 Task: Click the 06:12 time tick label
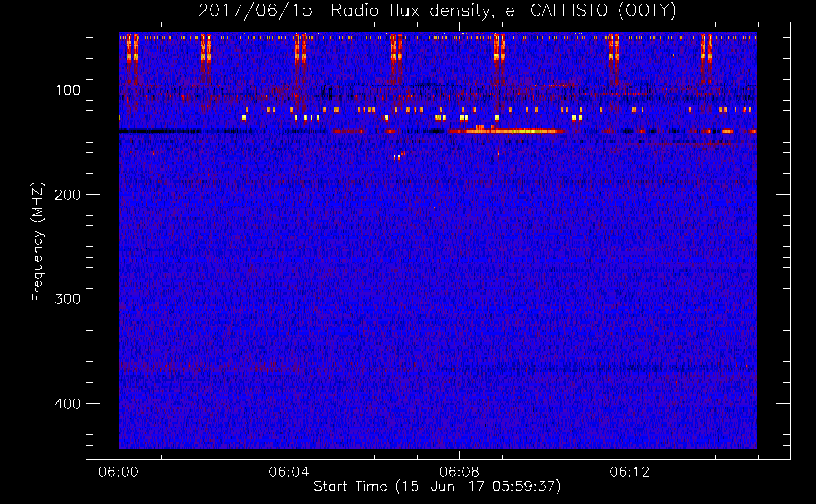[x=630, y=472]
